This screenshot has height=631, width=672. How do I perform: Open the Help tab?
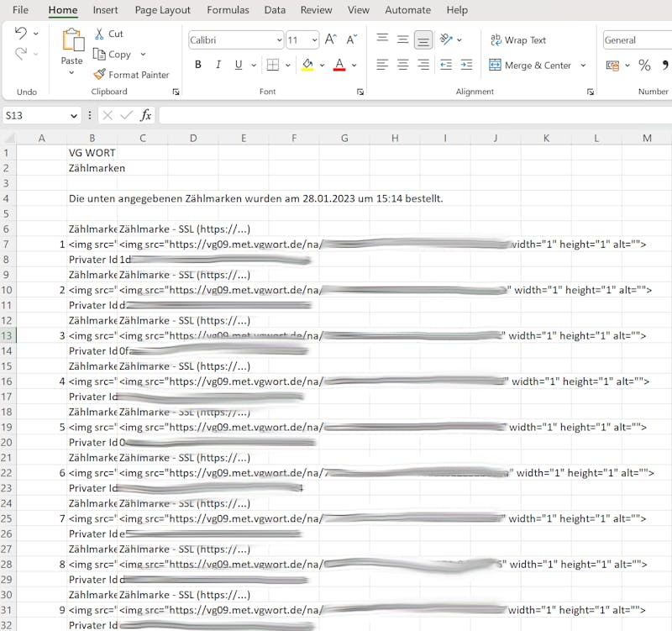(x=457, y=10)
